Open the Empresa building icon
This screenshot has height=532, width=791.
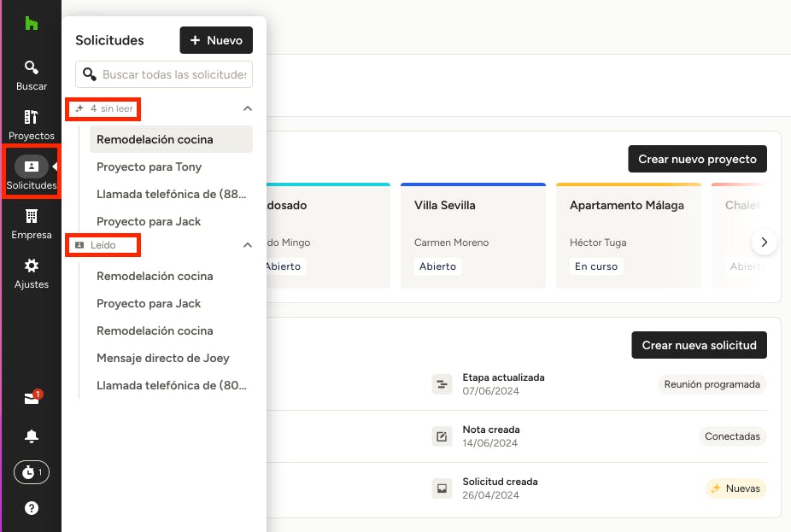(31, 217)
